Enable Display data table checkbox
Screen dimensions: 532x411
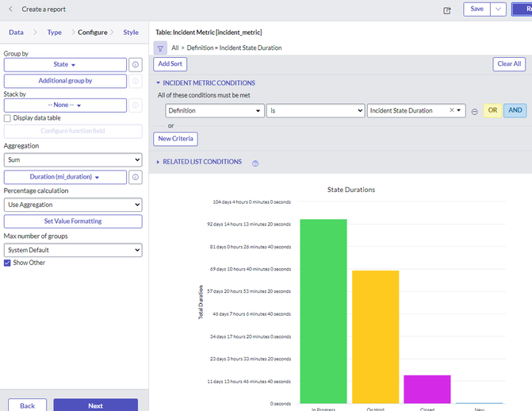[7, 118]
